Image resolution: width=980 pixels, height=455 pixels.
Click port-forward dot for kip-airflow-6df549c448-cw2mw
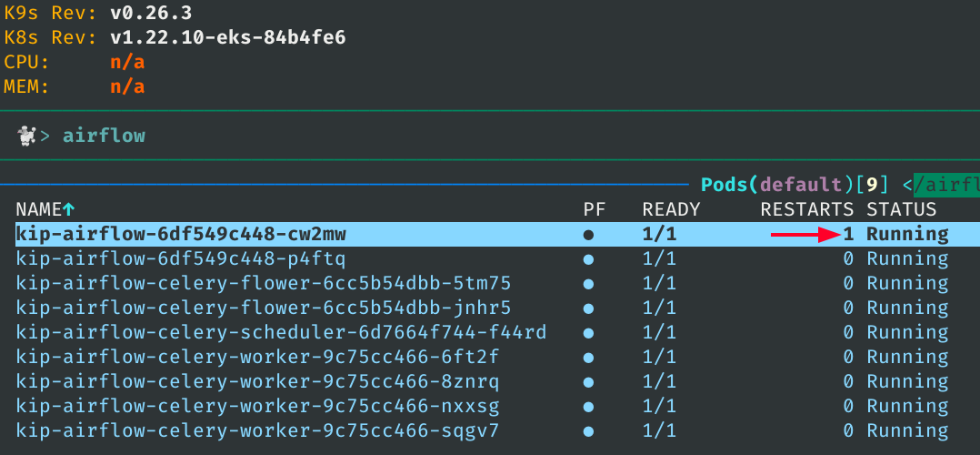tap(588, 235)
